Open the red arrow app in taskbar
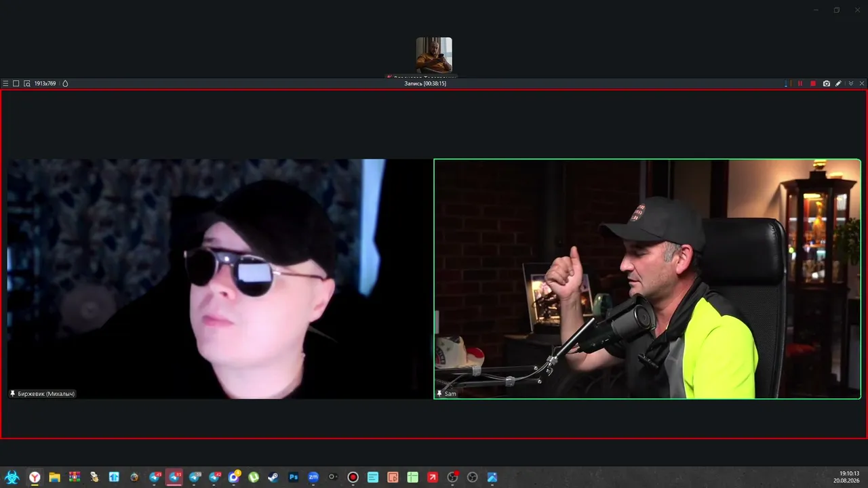Image resolution: width=868 pixels, height=488 pixels. click(433, 477)
